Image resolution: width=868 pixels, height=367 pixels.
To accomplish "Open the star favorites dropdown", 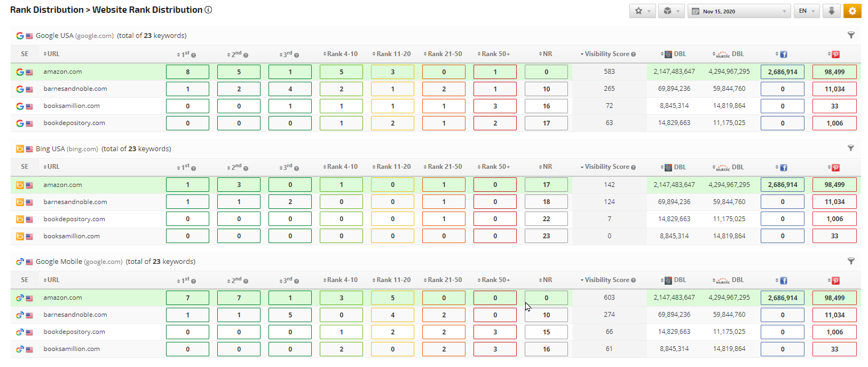I will pos(642,11).
